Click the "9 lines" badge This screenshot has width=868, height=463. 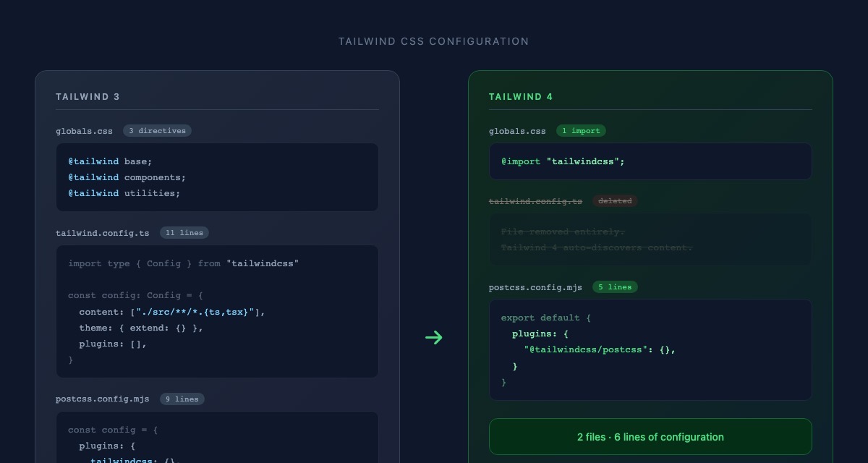coord(182,399)
